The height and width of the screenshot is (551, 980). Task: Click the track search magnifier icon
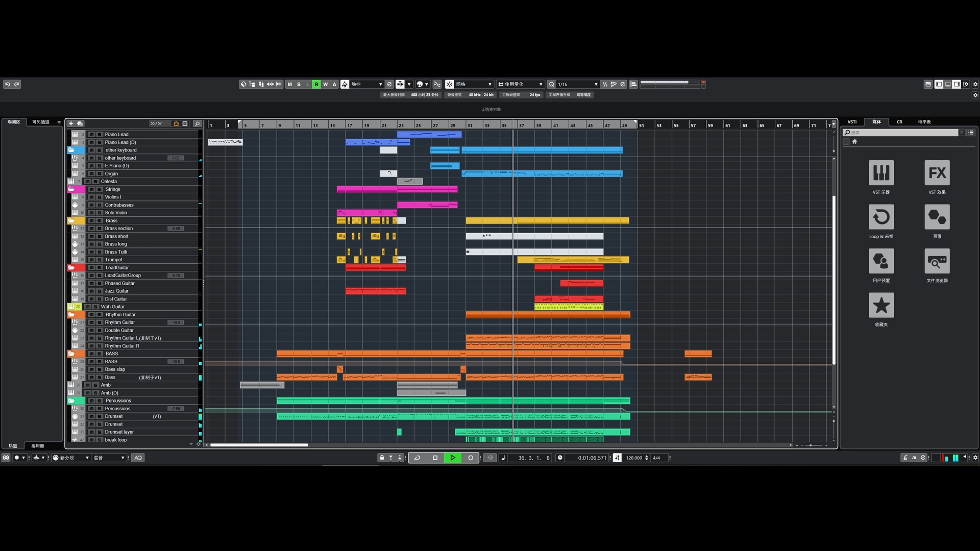tap(198, 123)
